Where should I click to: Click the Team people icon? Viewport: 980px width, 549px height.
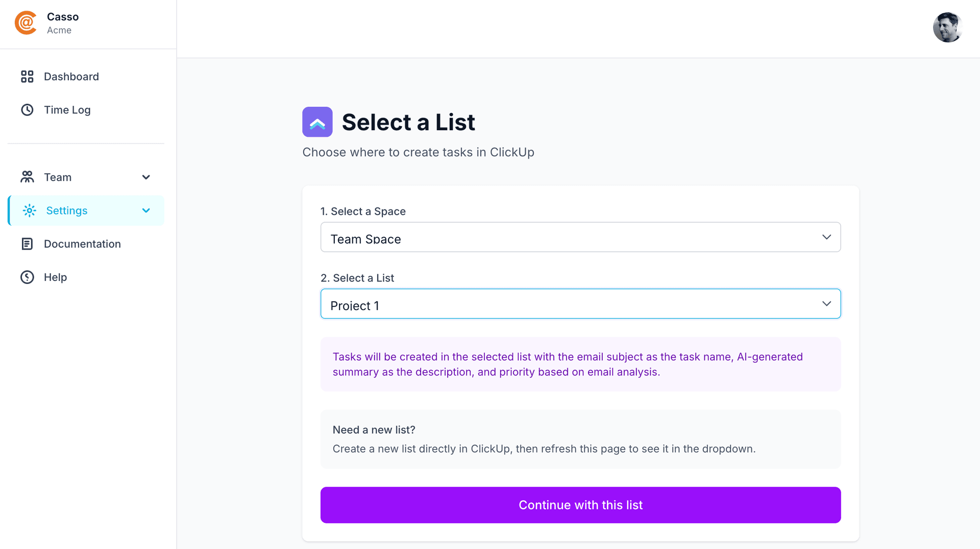tap(28, 177)
